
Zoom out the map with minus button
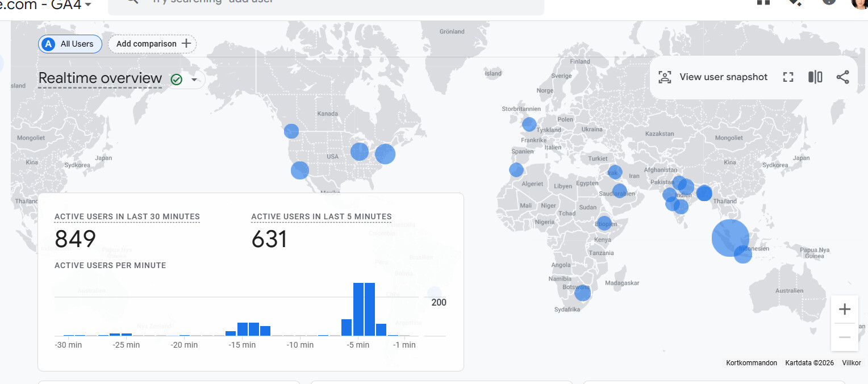point(845,337)
